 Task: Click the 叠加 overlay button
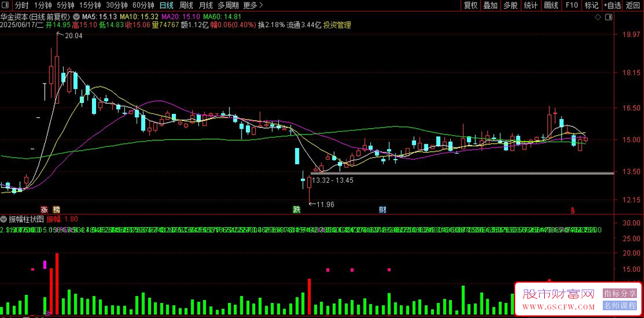pyautogui.click(x=490, y=5)
